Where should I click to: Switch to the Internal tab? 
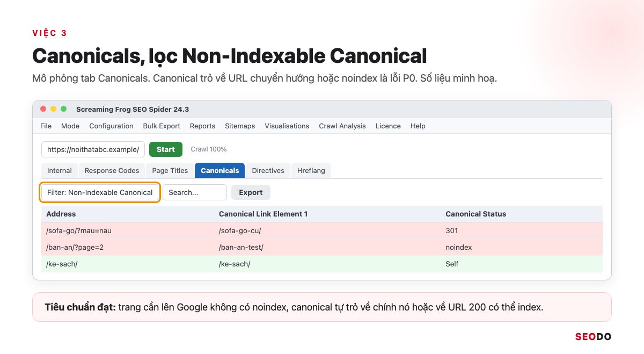click(60, 170)
